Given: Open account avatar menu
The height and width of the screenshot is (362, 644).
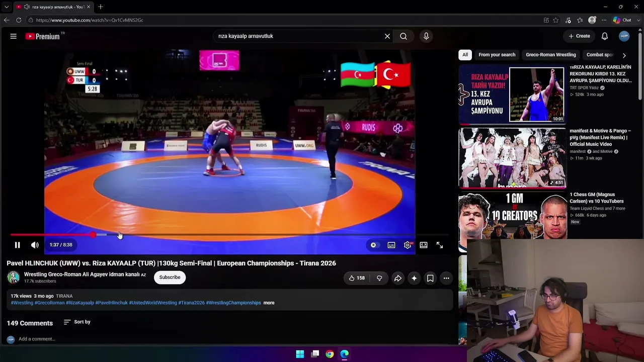Looking at the screenshot, I should coord(624,36).
